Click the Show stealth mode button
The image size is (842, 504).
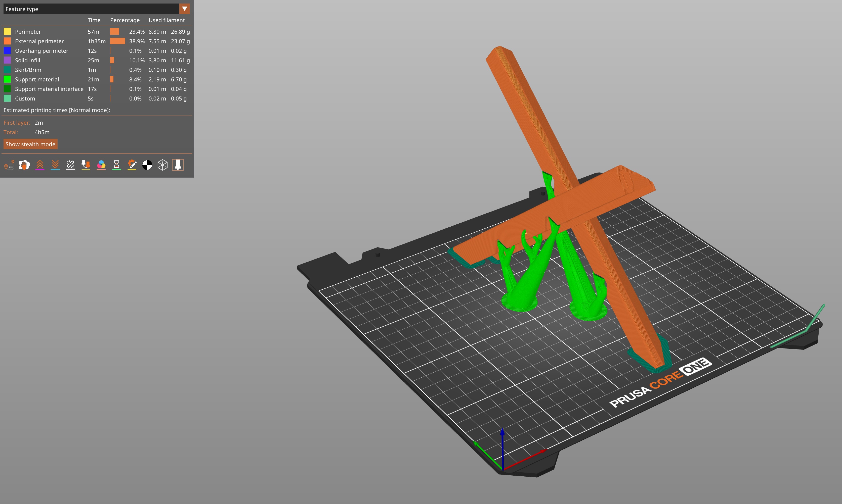click(30, 144)
